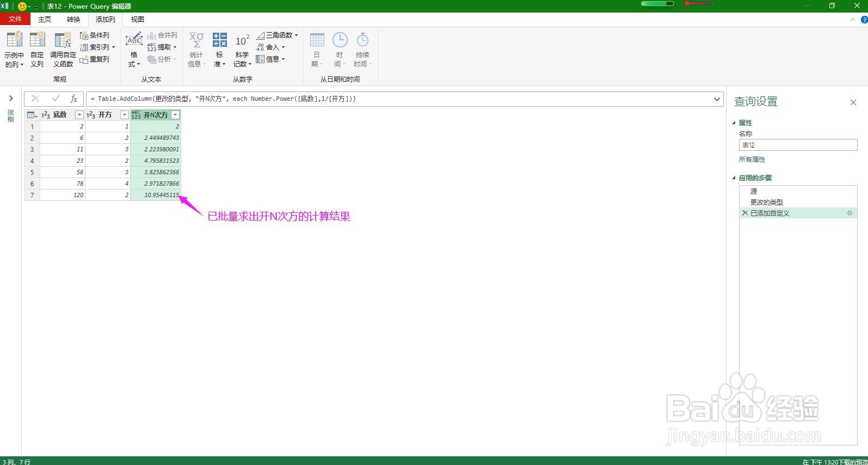Viewport: 868px width, 465px height.
Task: Open 开方 column filter dropdown
Action: 125,115
